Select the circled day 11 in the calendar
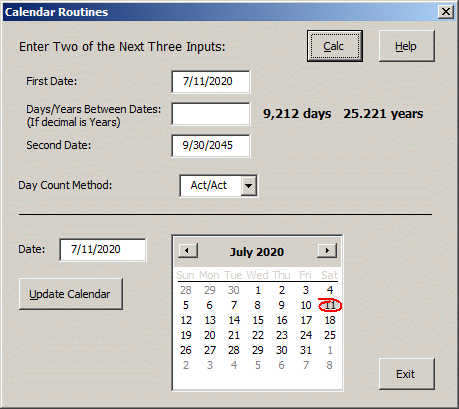Image resolution: width=459 pixels, height=409 pixels. [x=330, y=305]
